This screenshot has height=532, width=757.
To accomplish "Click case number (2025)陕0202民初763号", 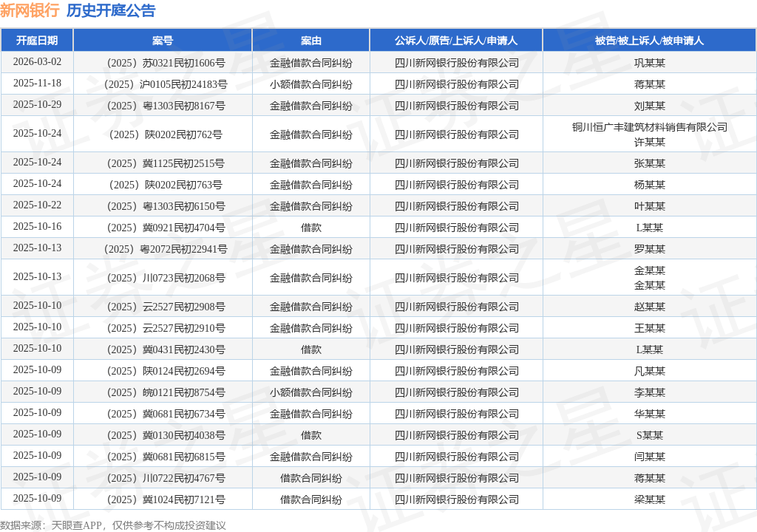I will click(x=166, y=185).
